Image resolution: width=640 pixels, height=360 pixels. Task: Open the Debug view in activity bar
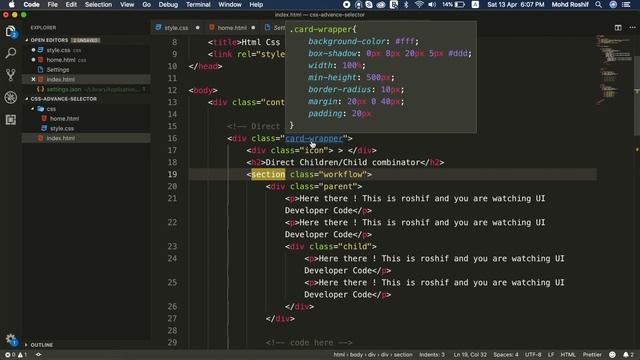click(11, 97)
